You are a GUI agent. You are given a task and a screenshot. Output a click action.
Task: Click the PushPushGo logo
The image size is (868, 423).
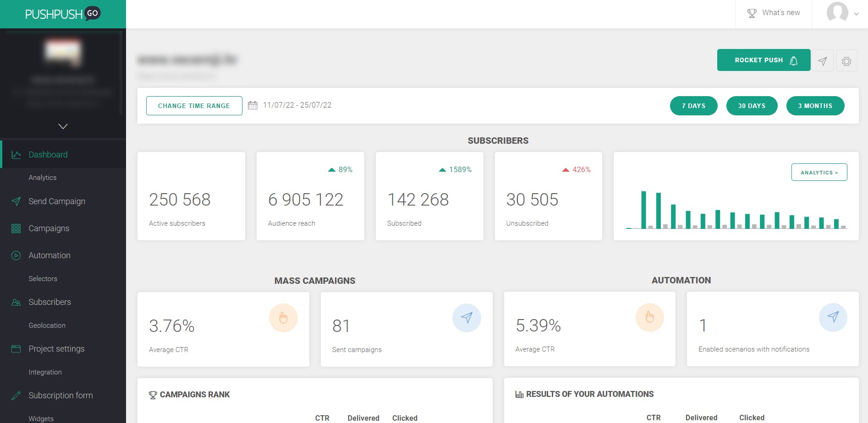63,14
